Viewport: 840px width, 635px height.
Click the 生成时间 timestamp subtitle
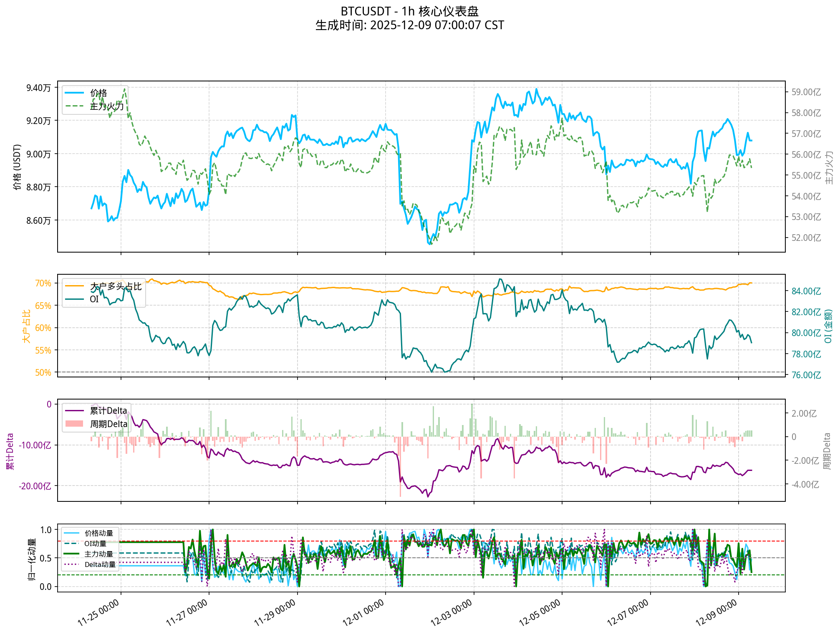pos(409,25)
